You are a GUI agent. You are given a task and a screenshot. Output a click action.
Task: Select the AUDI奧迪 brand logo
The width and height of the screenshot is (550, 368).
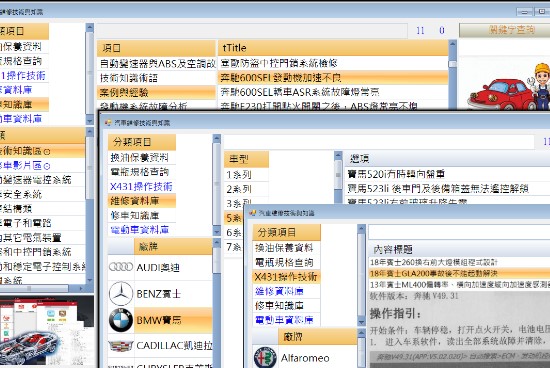(121, 267)
